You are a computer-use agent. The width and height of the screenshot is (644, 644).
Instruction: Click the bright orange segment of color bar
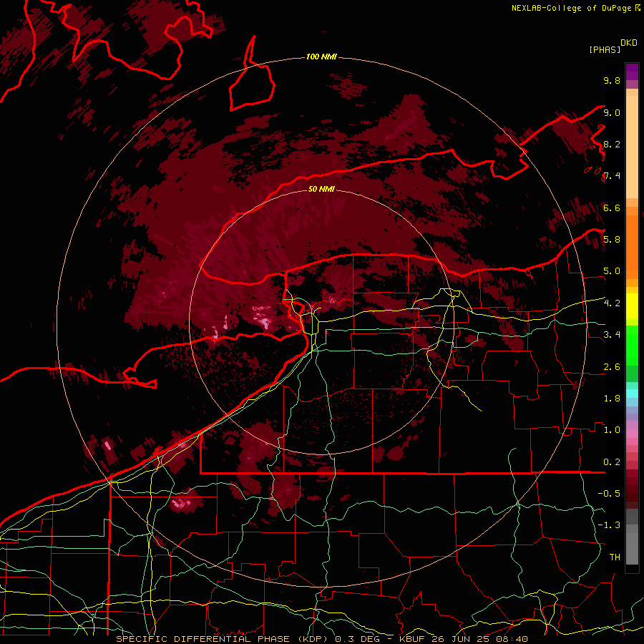632,246
